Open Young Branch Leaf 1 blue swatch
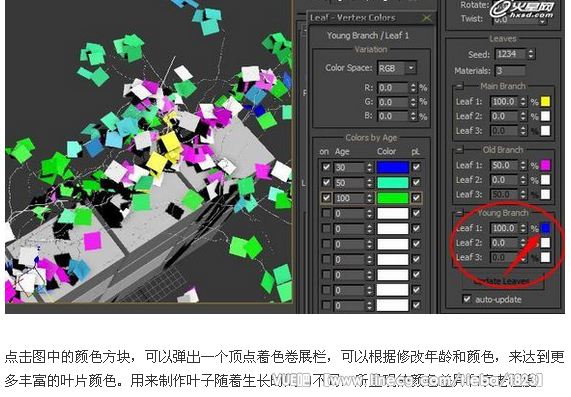Screen dimensions: 571x397 click(545, 228)
